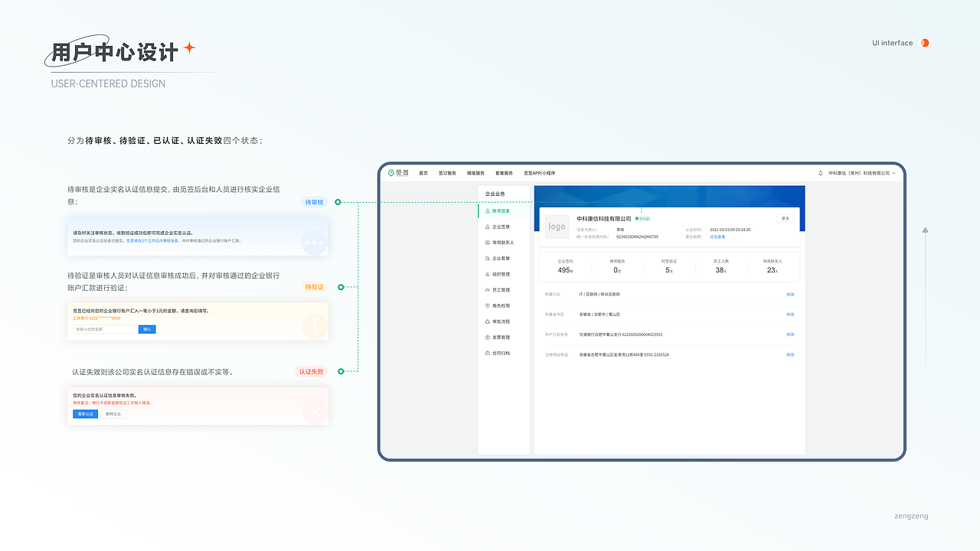Click the 待审核 status tag
This screenshot has height=551, width=980.
pos(315,202)
